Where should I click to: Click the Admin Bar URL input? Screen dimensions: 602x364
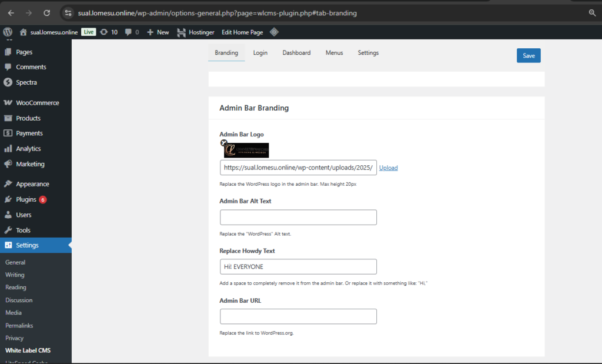[x=298, y=316]
